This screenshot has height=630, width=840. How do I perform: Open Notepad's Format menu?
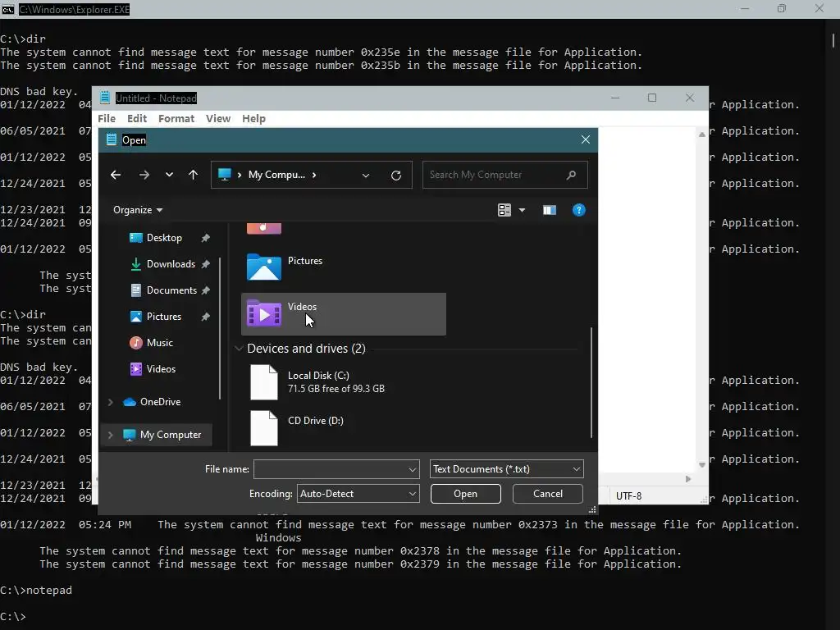coord(176,118)
